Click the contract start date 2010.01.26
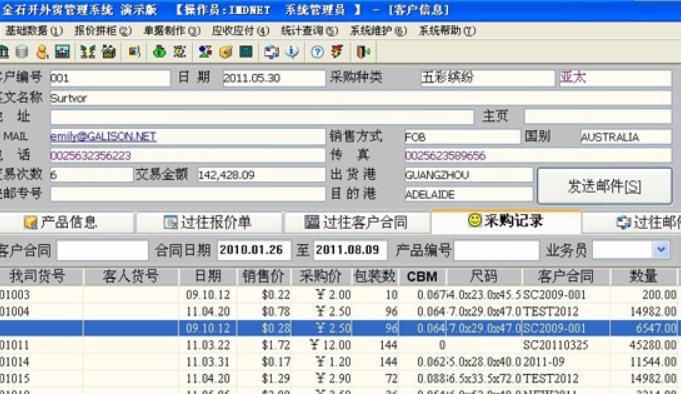 [254, 250]
